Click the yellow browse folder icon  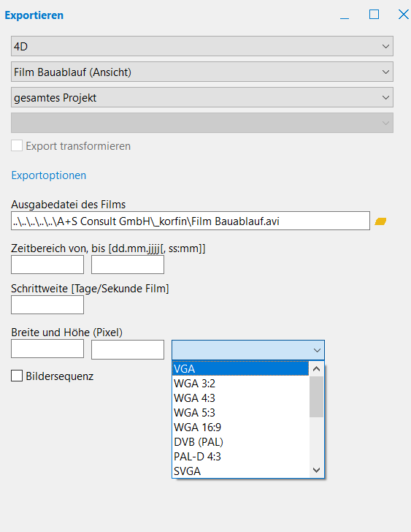tap(380, 221)
